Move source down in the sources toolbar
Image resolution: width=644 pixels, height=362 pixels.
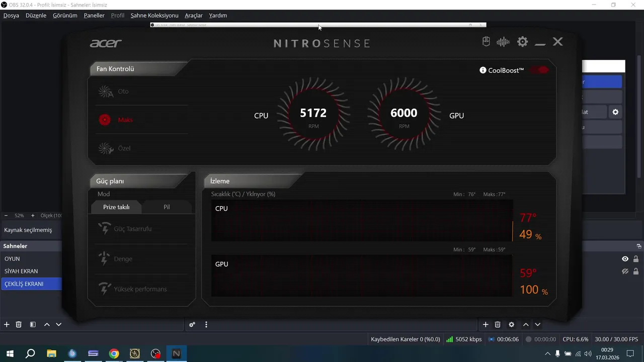pos(537,325)
